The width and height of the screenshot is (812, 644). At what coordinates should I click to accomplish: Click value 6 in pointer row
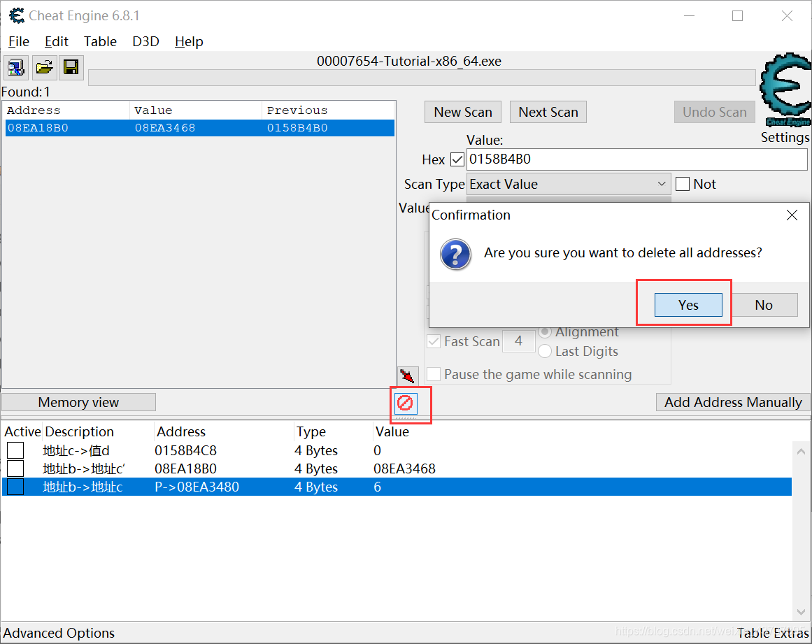378,487
